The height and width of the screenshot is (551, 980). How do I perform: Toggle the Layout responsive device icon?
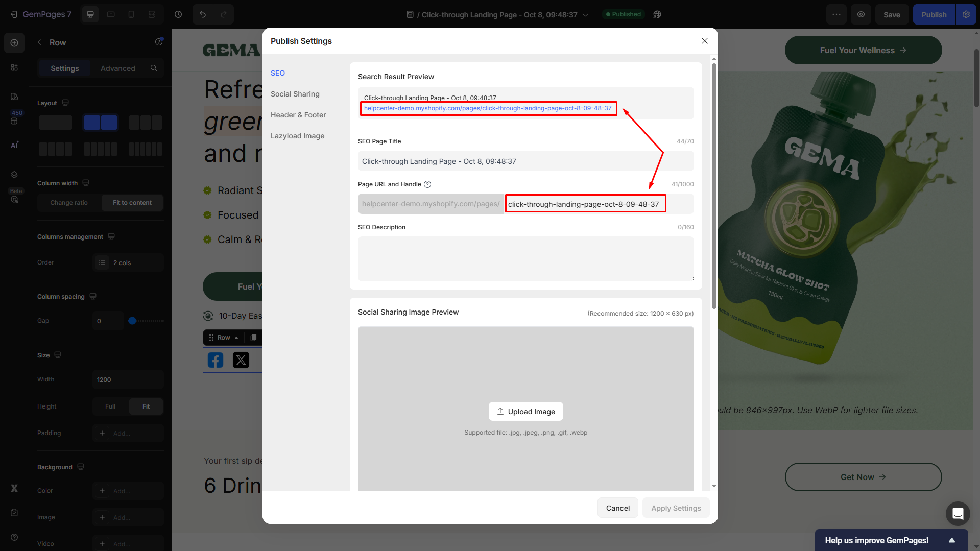click(x=65, y=103)
